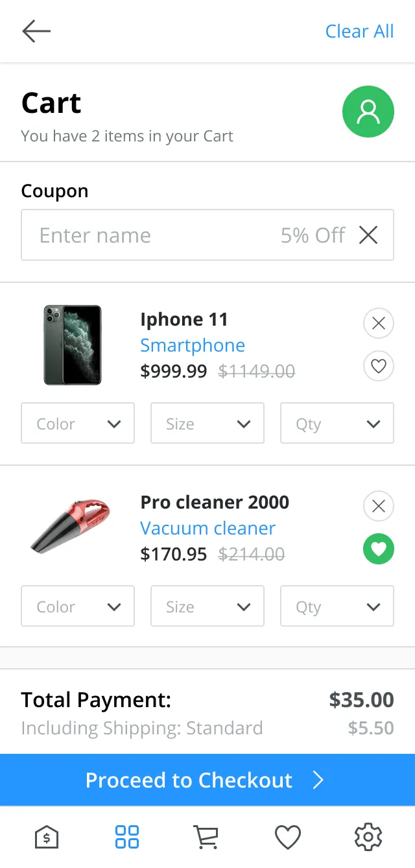Tap the Clear All link

(359, 31)
